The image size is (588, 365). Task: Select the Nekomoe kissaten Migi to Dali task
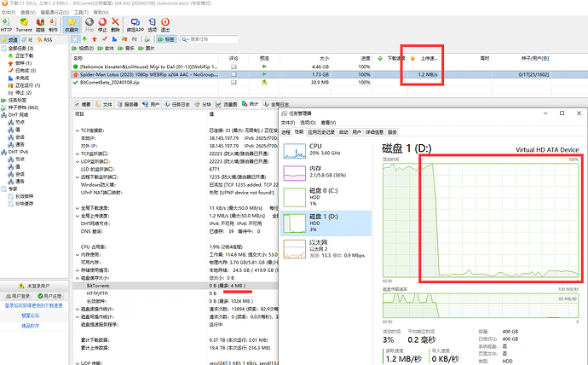point(148,67)
